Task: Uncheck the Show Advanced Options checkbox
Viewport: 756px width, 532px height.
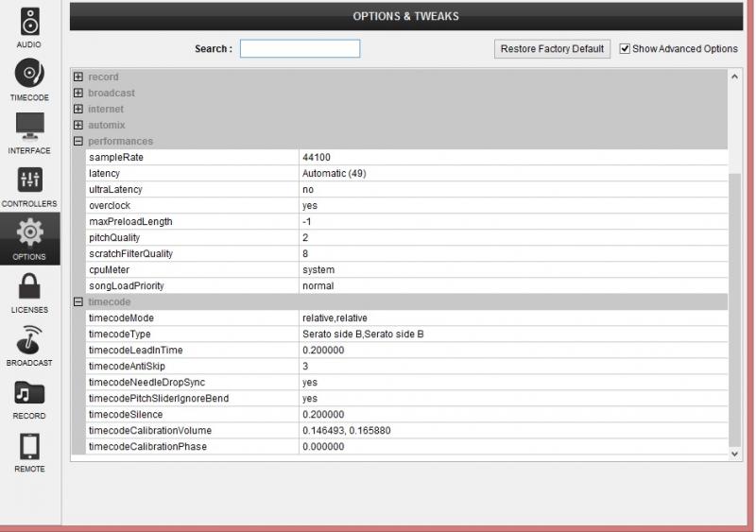Action: (x=625, y=49)
